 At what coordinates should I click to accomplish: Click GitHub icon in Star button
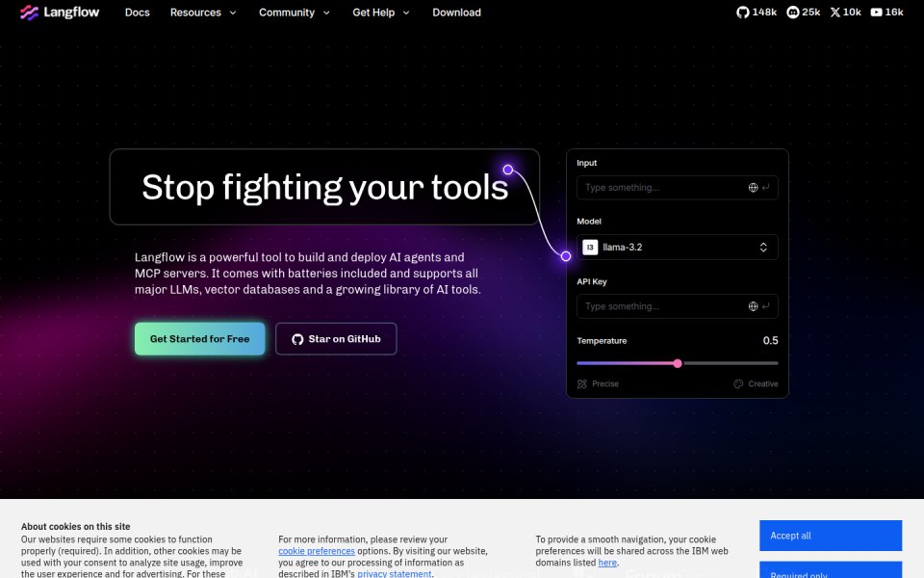pos(297,339)
